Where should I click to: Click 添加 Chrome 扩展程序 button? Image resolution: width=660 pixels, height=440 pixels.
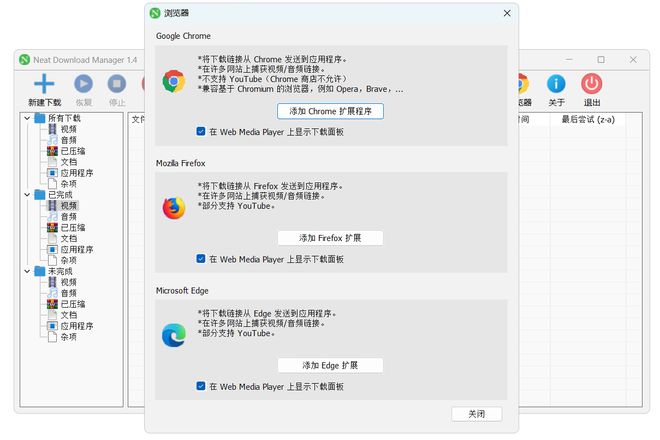click(330, 111)
